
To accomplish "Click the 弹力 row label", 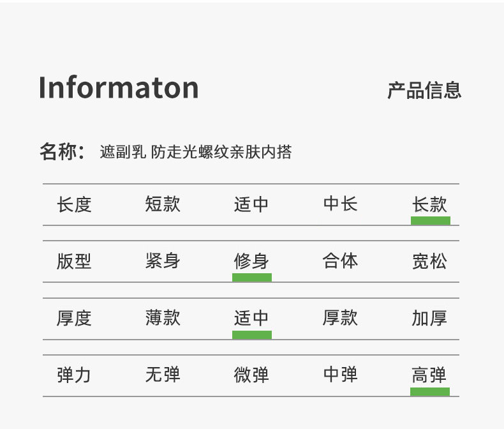I will click(74, 375).
